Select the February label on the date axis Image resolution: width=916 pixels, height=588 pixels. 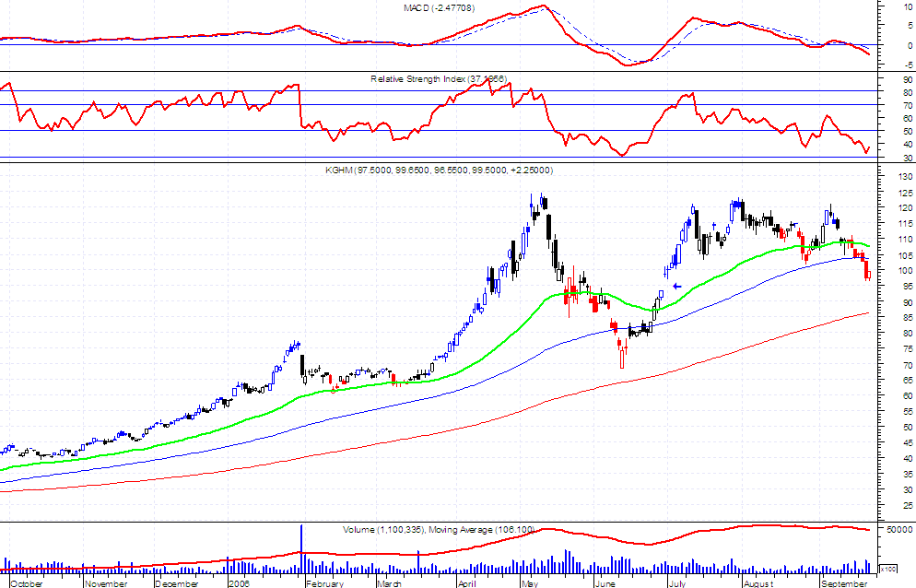[x=324, y=583]
